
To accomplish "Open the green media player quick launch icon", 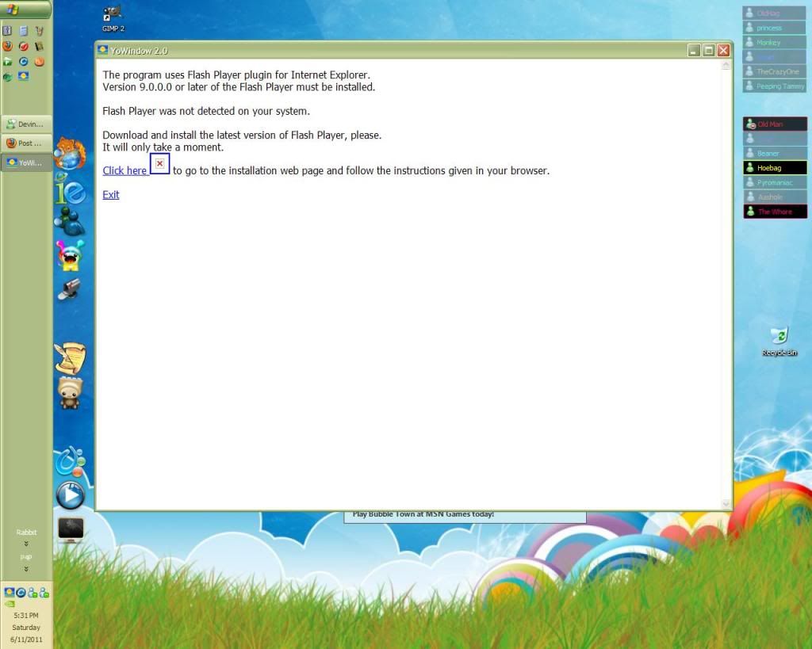I will (x=7, y=62).
